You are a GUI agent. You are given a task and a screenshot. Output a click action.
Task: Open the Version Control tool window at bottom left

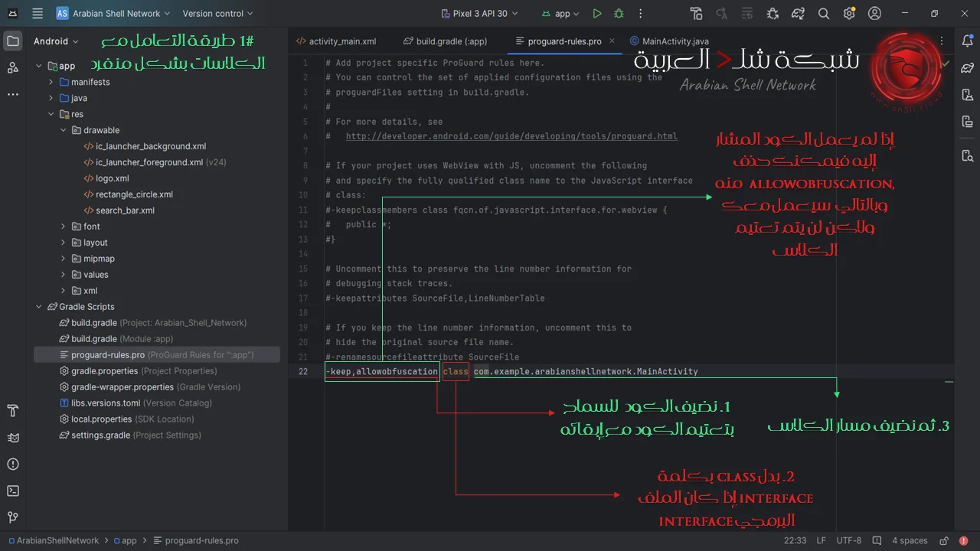[x=13, y=518]
